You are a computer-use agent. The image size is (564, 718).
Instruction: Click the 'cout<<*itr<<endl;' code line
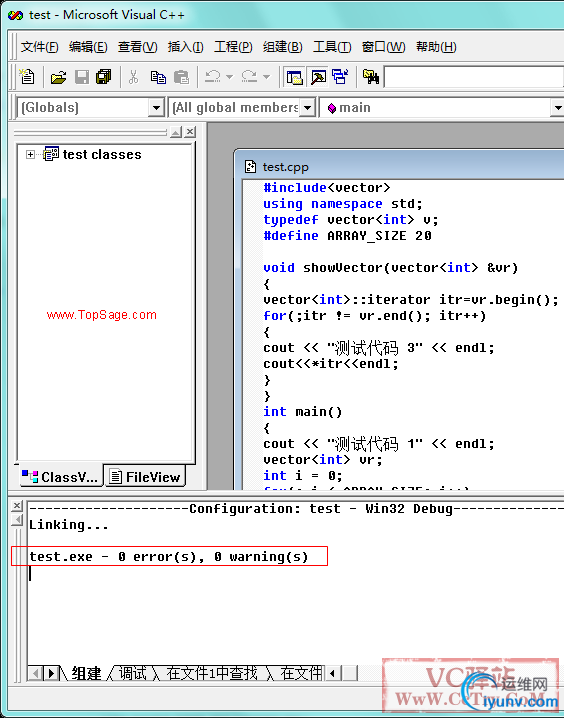coord(331,364)
